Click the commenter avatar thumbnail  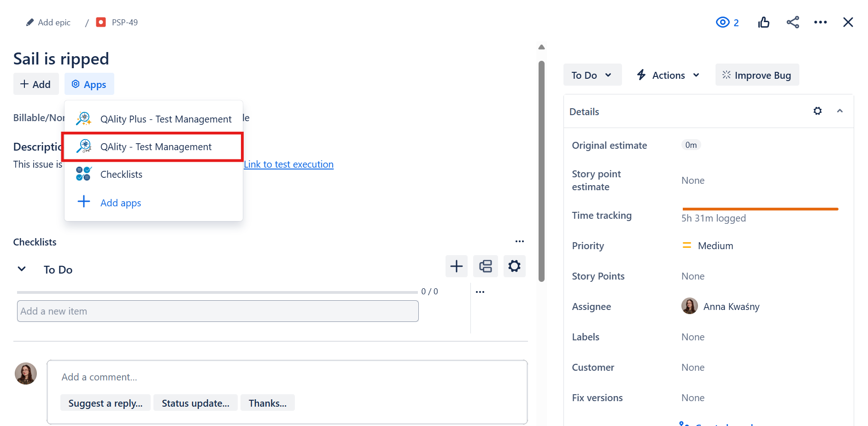(x=26, y=373)
